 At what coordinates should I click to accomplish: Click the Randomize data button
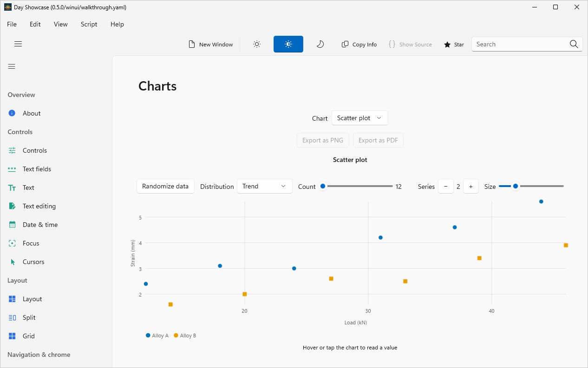[x=165, y=186]
